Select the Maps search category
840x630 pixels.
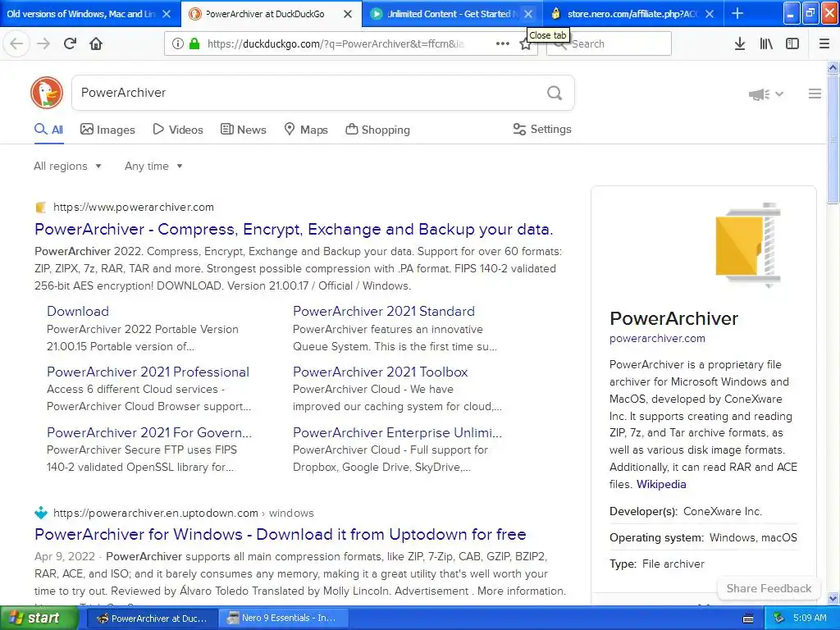pyautogui.click(x=306, y=130)
